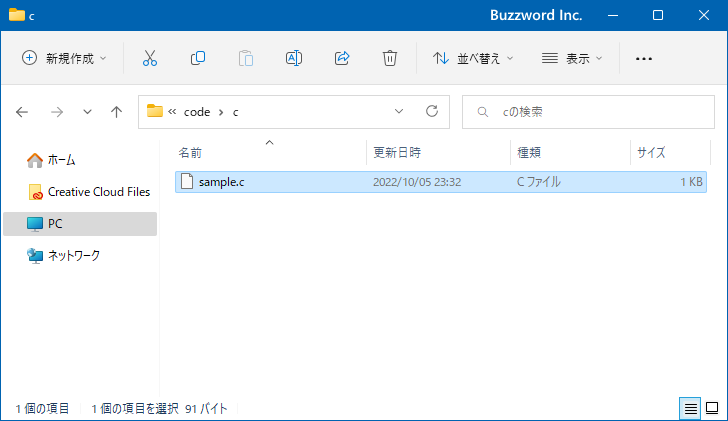The image size is (728, 421).
Task: Click the Share icon in toolbar
Action: click(342, 58)
